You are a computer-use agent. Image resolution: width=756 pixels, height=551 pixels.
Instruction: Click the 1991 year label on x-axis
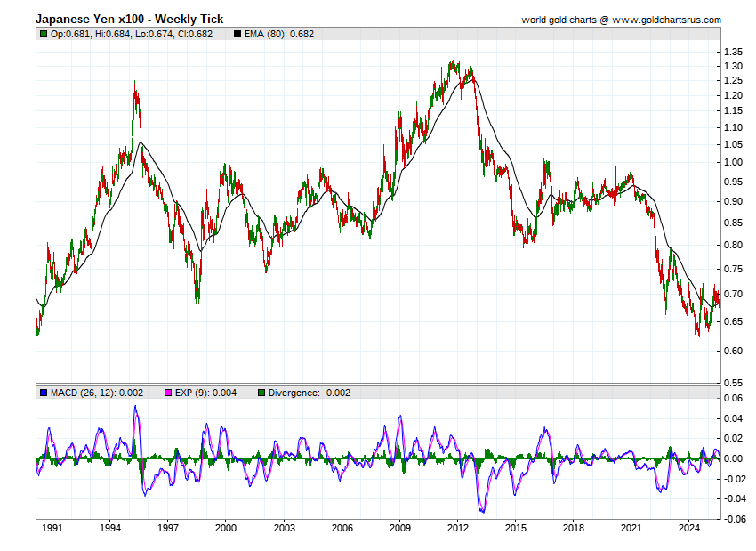coord(52,528)
